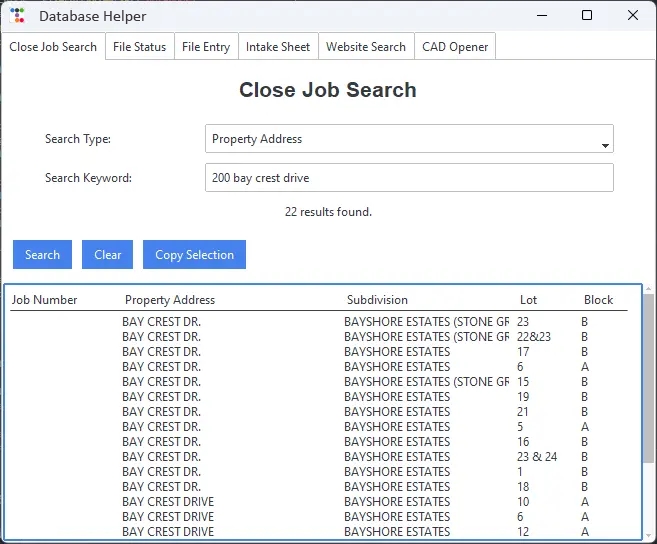Switch to the File Status tab
Image resolution: width=657 pixels, height=544 pixels.
click(140, 47)
